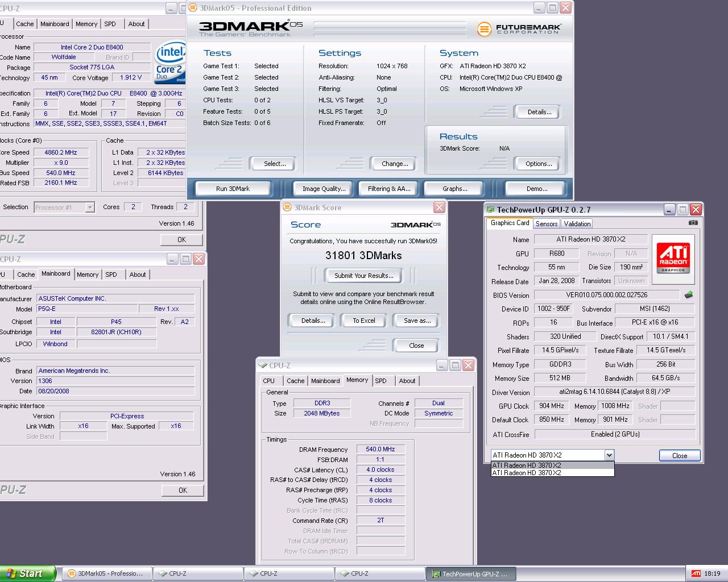Click the CPU-Z Memory window title icon
Image resolution: width=728 pixels, height=582 pixels.
click(x=262, y=365)
